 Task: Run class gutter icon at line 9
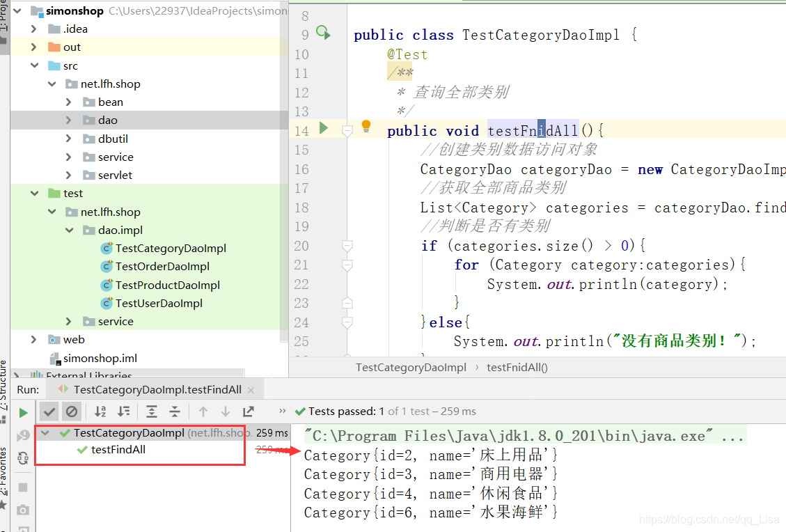click(x=323, y=33)
